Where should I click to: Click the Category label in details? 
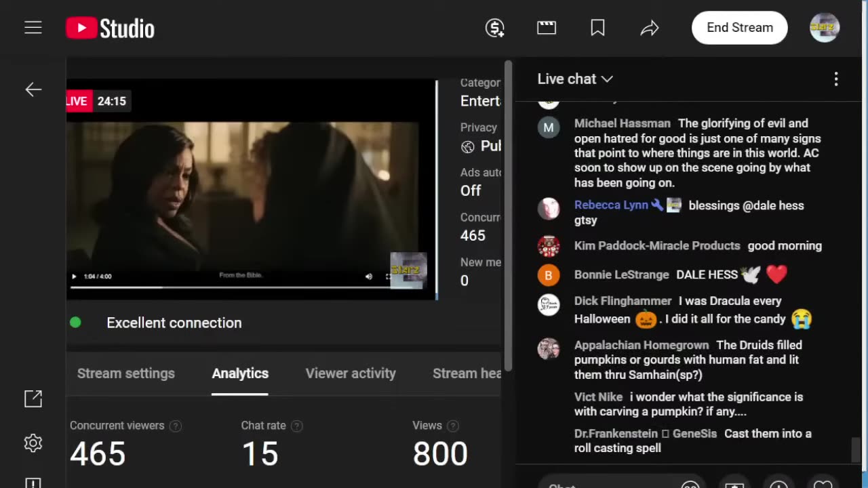pos(480,83)
